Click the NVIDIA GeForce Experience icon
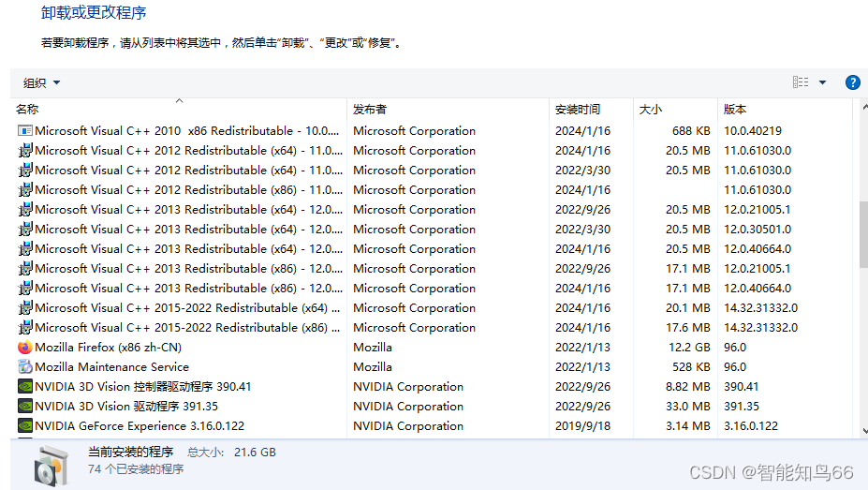The image size is (868, 490). [25, 425]
